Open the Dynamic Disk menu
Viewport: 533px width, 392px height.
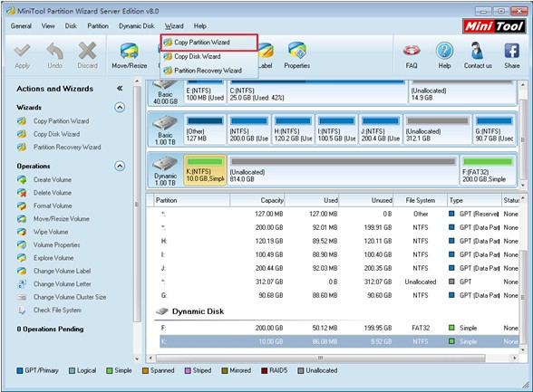(136, 25)
